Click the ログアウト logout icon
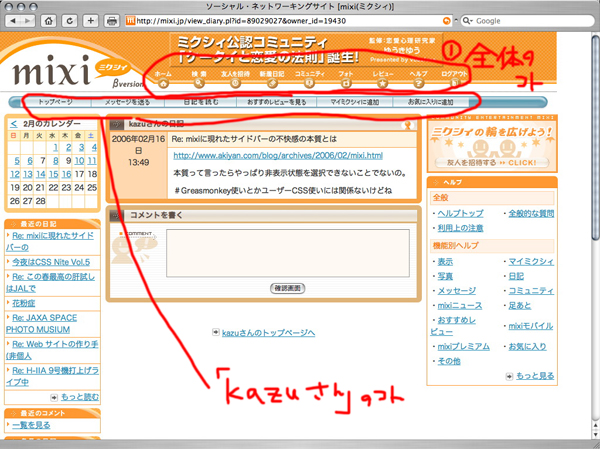This screenshot has width=600, height=449. coord(455,83)
